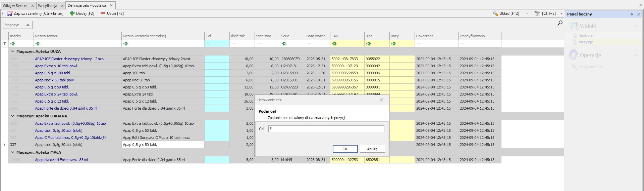Open the Układ layout tool
This screenshot has width=644, height=191.
point(506,13)
